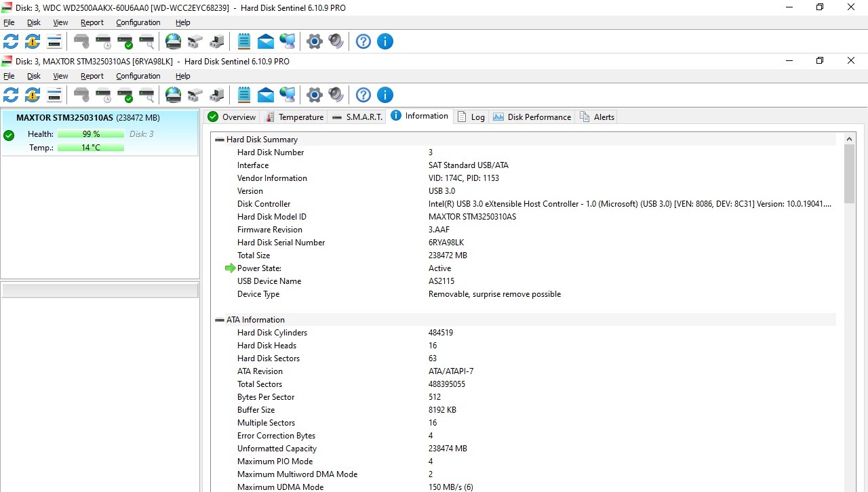Screen dimensions: 868x492
Task: Click the Power State row
Action: coord(259,268)
